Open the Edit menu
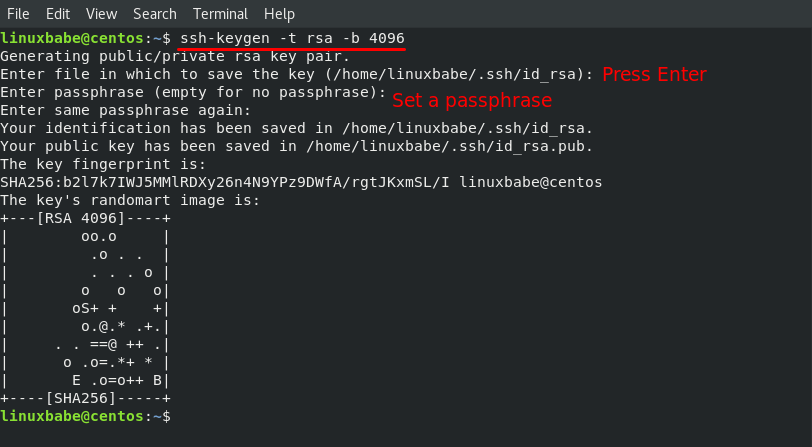 [x=58, y=14]
